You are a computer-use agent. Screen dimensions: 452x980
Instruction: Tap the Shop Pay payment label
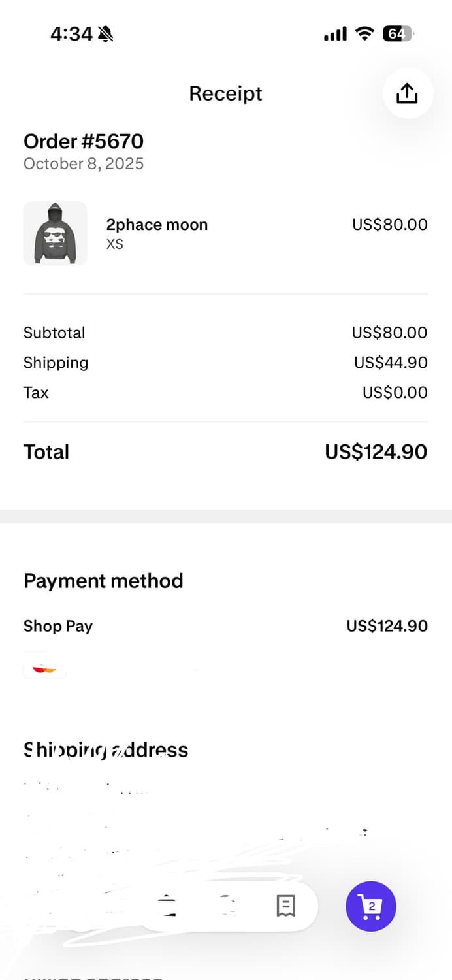58,626
